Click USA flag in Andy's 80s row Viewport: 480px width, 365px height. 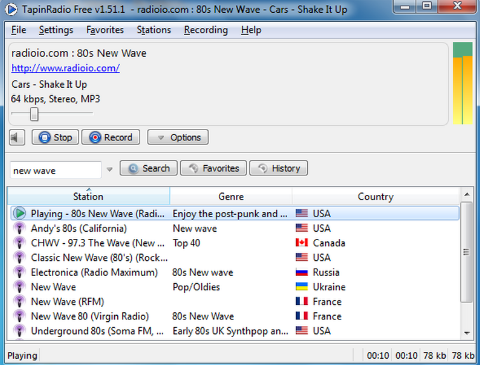click(302, 228)
